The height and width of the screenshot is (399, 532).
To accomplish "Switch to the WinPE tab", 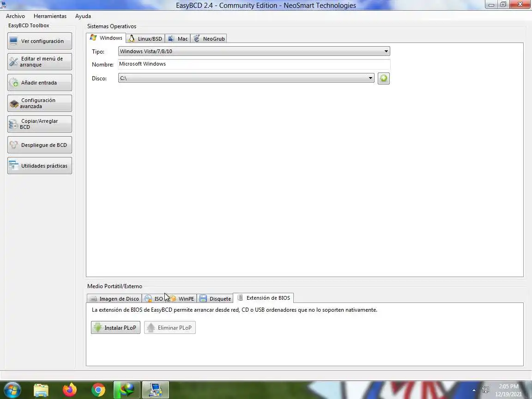I will [182, 299].
